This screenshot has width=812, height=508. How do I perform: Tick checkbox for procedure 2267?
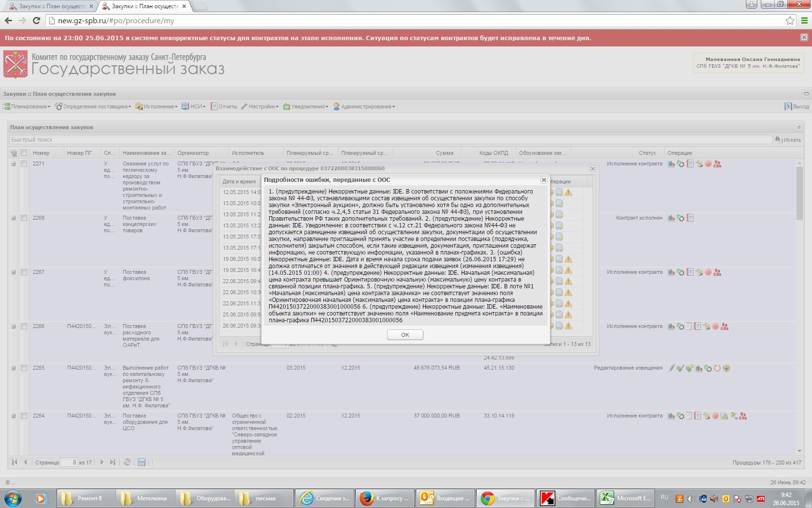tap(24, 272)
